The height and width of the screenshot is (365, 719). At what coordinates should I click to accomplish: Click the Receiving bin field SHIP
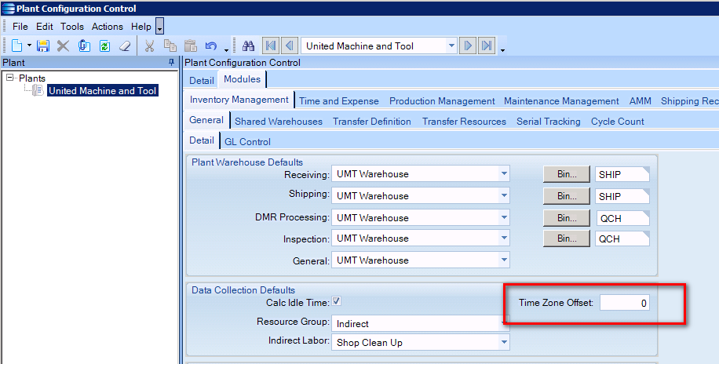(x=622, y=174)
